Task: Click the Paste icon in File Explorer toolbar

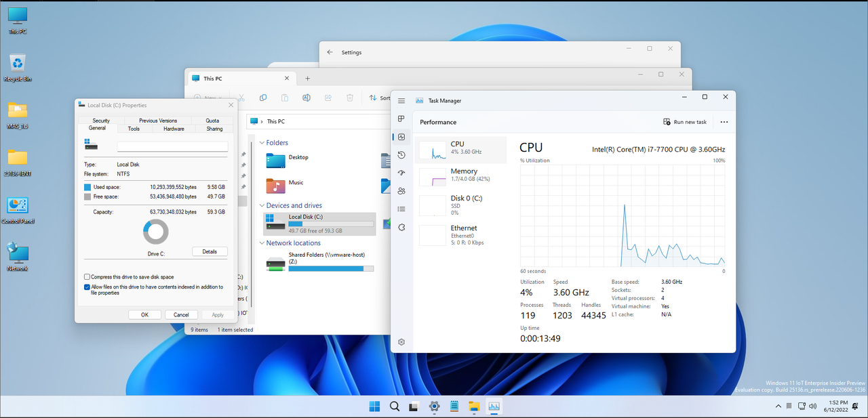Action: click(x=285, y=98)
